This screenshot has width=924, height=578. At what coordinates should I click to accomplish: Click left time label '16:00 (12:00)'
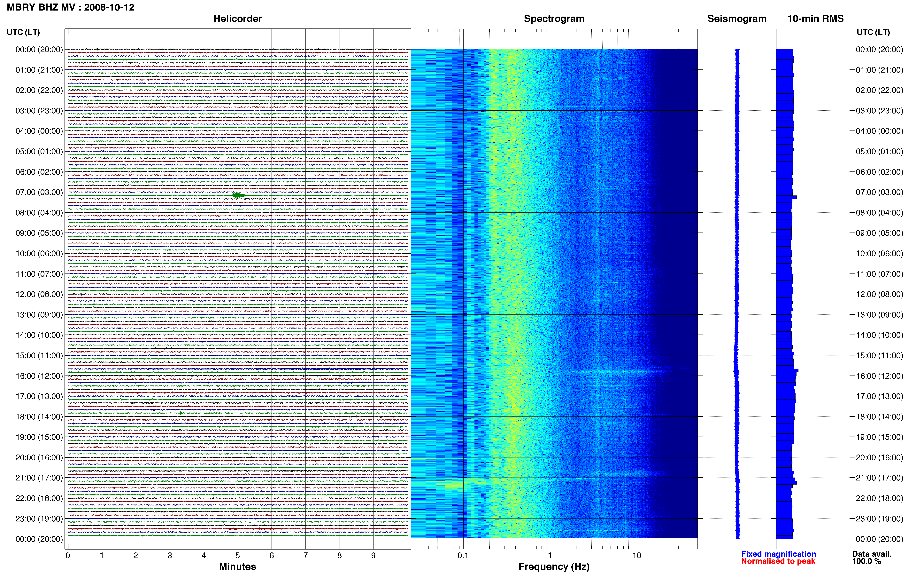[x=39, y=376]
